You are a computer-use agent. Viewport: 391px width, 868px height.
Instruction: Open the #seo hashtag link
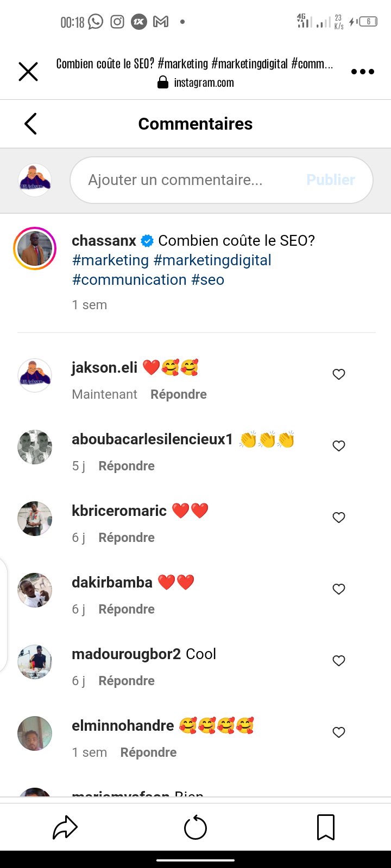(207, 280)
